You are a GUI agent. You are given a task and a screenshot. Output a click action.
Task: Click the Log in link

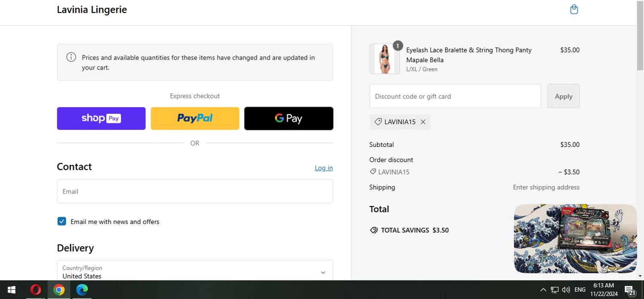point(323,168)
